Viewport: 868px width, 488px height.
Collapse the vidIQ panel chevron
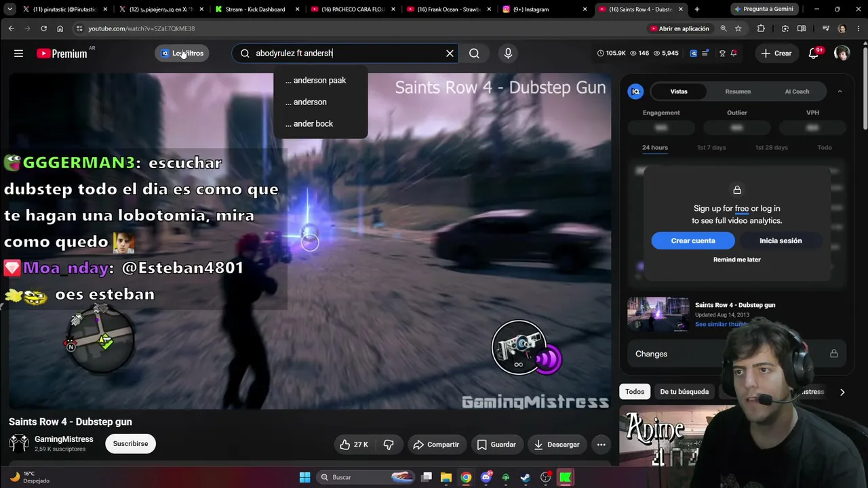coord(840,91)
